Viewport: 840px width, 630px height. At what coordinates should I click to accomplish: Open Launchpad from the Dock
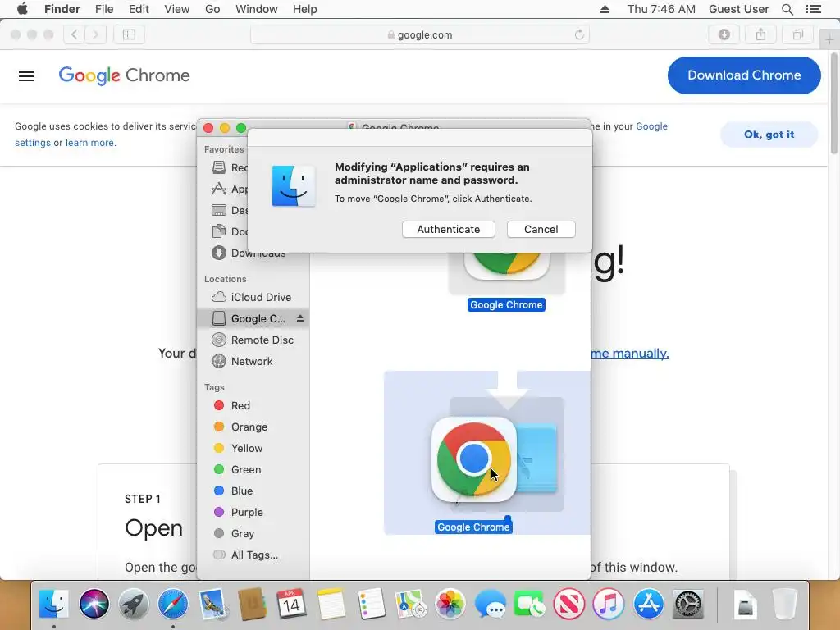click(134, 605)
